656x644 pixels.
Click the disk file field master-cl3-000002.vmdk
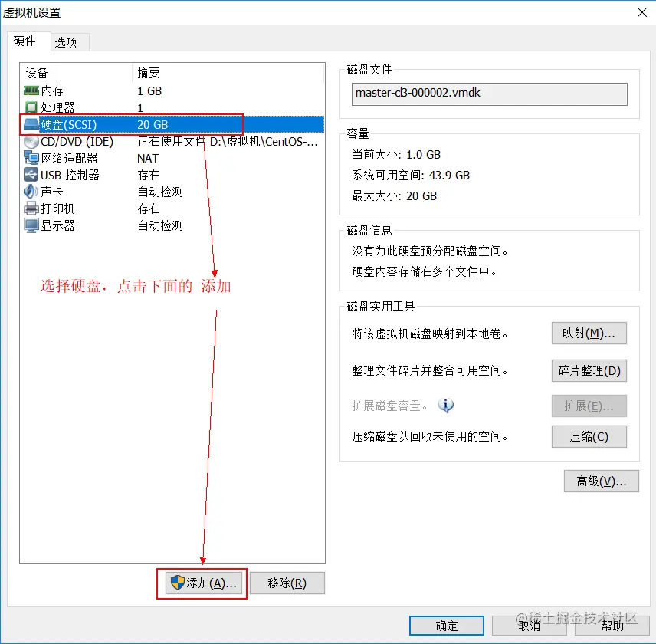tap(489, 94)
